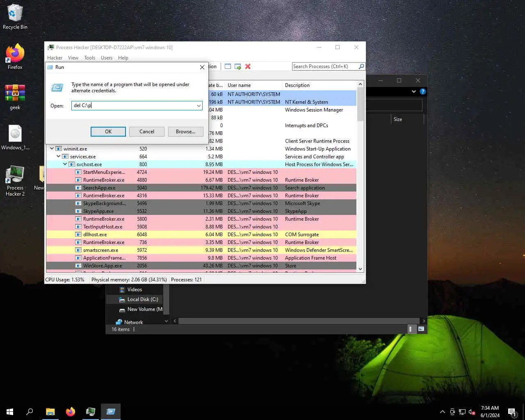Open the taskbar clock showing 7:34 AM
Image resolution: width=525 pixels, height=420 pixels.
pos(490,412)
